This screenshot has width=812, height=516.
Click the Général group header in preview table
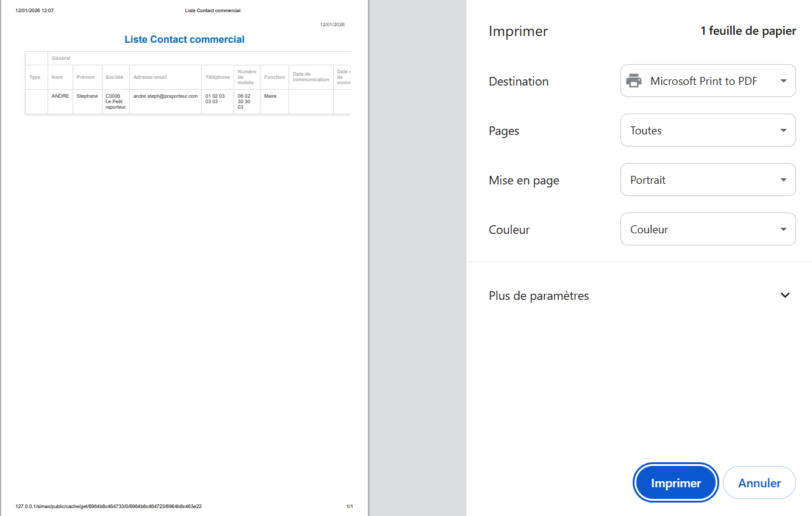click(61, 59)
